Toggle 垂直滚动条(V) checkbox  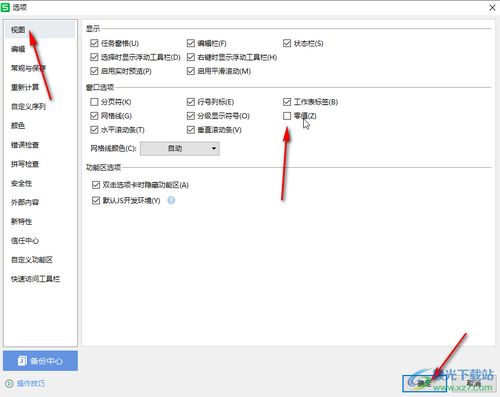pos(191,130)
